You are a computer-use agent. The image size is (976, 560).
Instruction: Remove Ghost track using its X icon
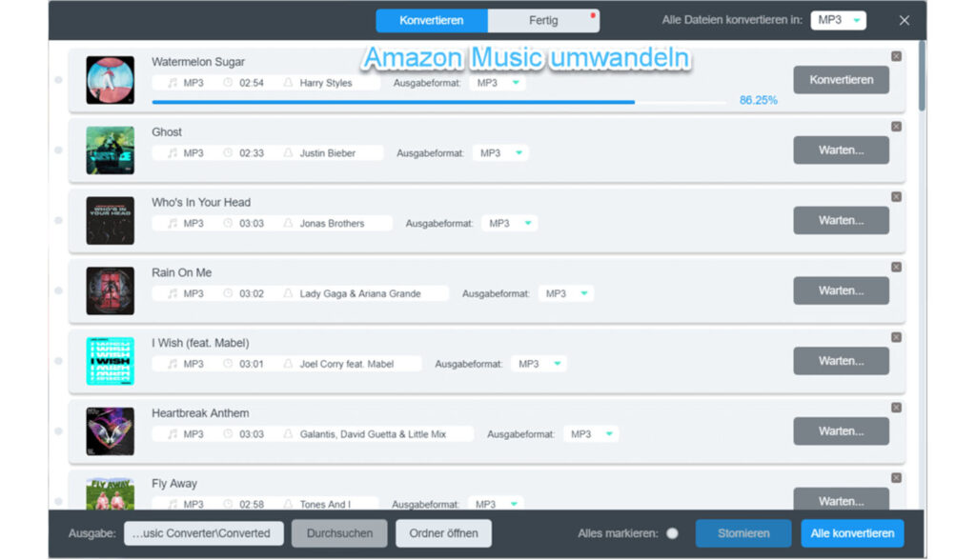tap(896, 127)
